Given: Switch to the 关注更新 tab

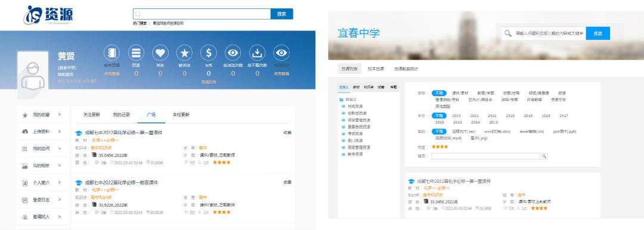Looking at the screenshot, I should pyautogui.click(x=92, y=115).
